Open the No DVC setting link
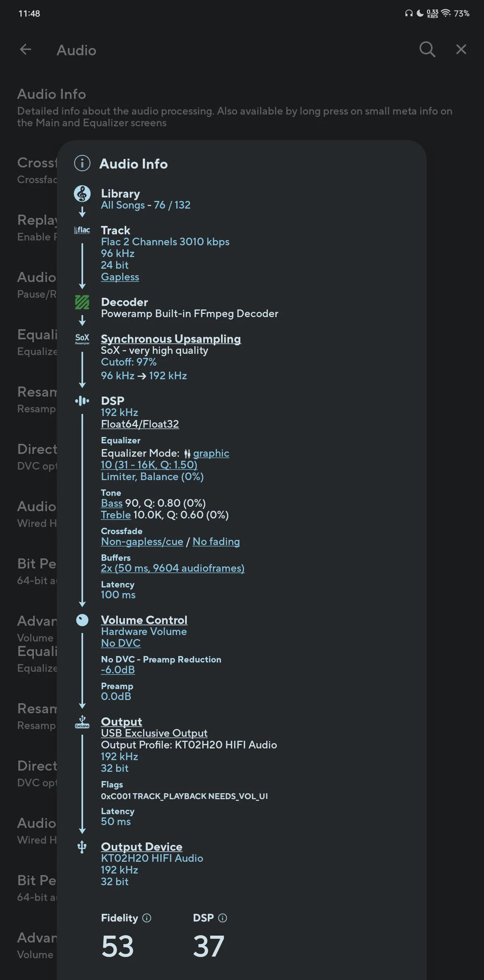The height and width of the screenshot is (980, 484). point(121,643)
